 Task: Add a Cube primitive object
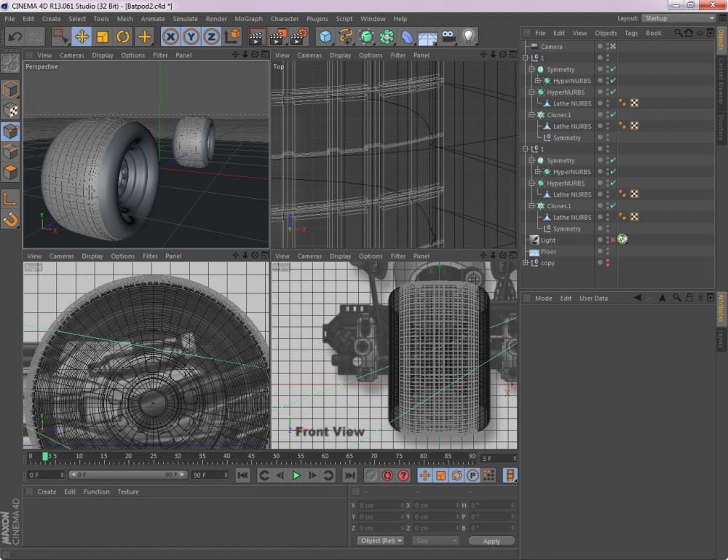coord(325,36)
